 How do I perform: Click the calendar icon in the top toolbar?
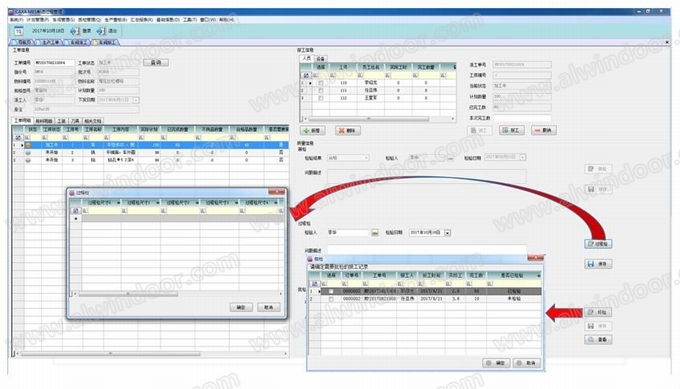[18, 31]
